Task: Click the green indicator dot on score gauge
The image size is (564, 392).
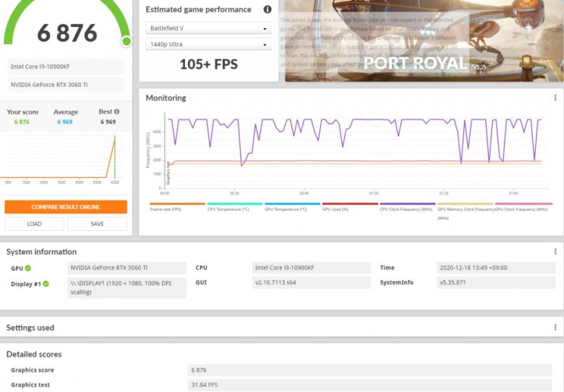Action: click(127, 41)
